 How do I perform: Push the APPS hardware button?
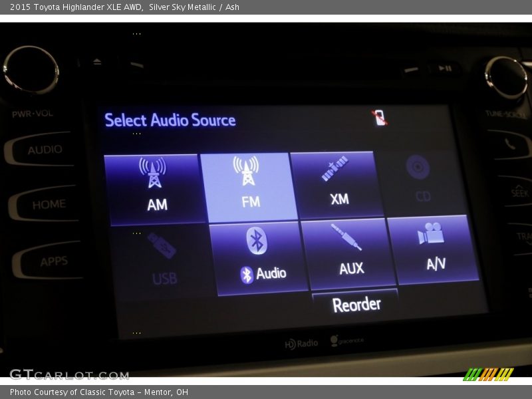coord(49,261)
